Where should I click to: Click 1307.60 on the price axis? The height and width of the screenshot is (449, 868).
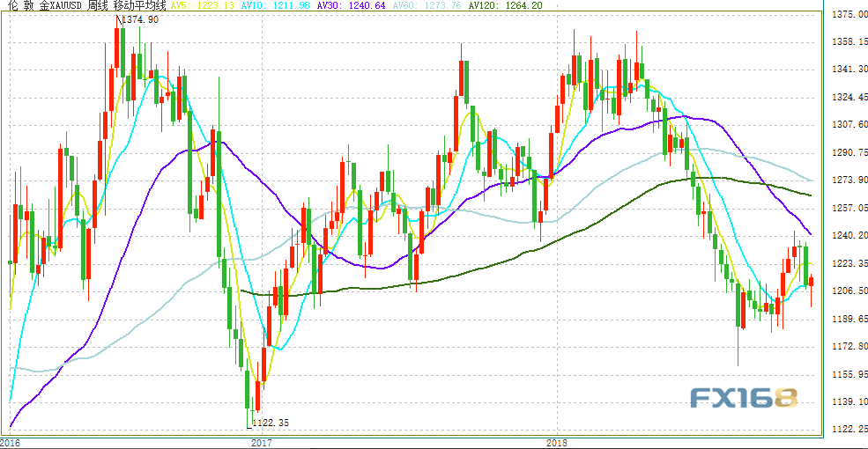tap(846, 124)
